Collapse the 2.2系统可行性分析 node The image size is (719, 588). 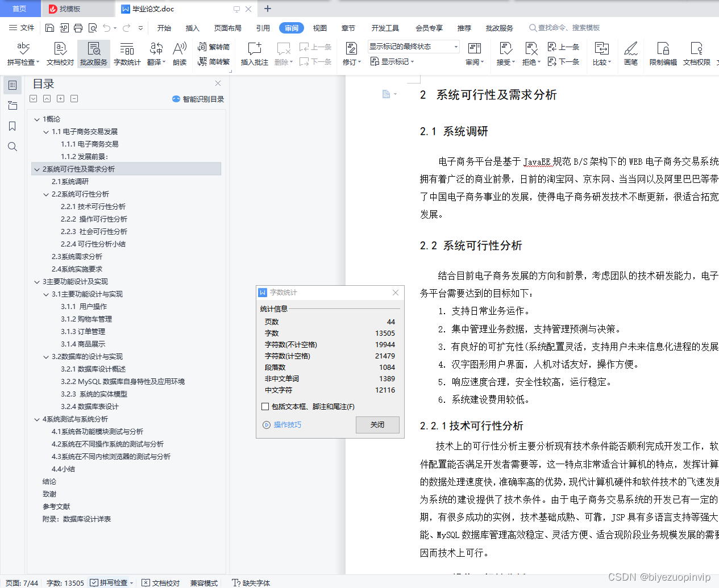(46, 194)
